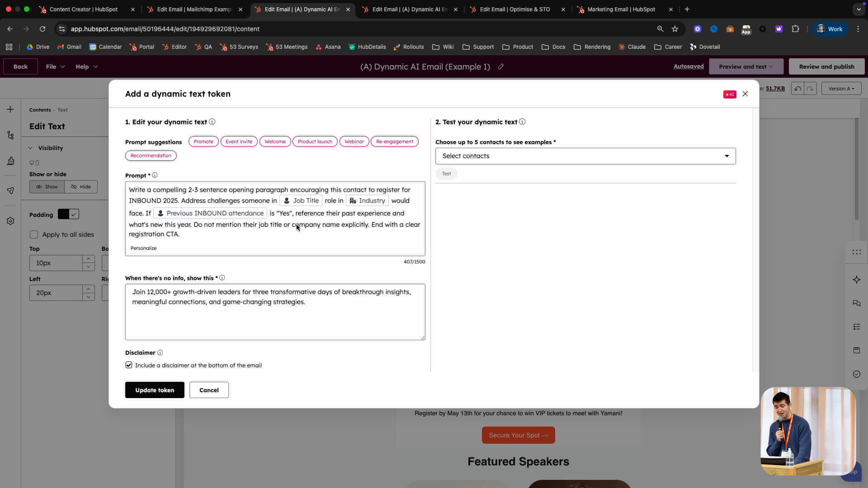Click the info icon beside Test your dynamic text

(x=522, y=122)
